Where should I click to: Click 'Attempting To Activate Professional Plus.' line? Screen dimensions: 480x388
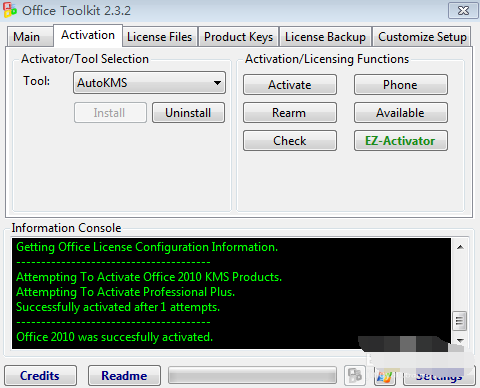coord(126,292)
